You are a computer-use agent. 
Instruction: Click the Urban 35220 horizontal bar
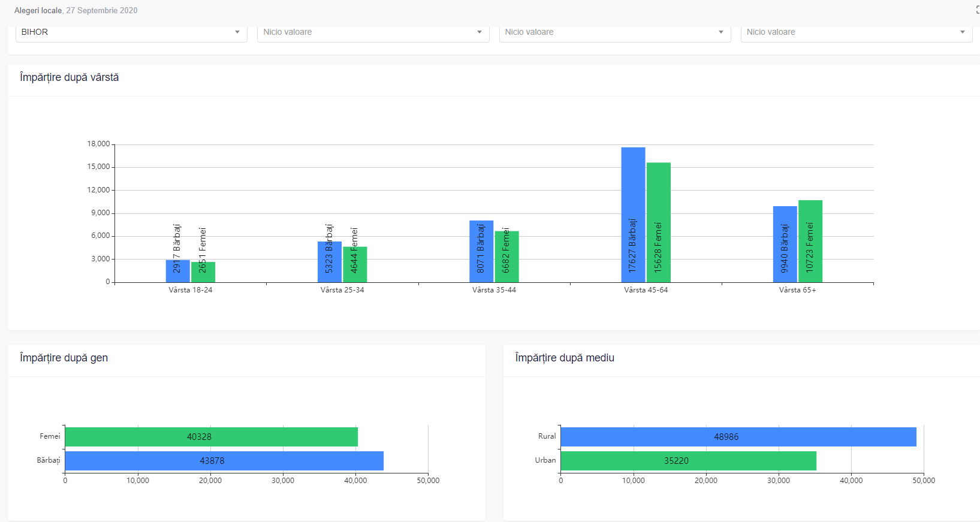tap(688, 461)
